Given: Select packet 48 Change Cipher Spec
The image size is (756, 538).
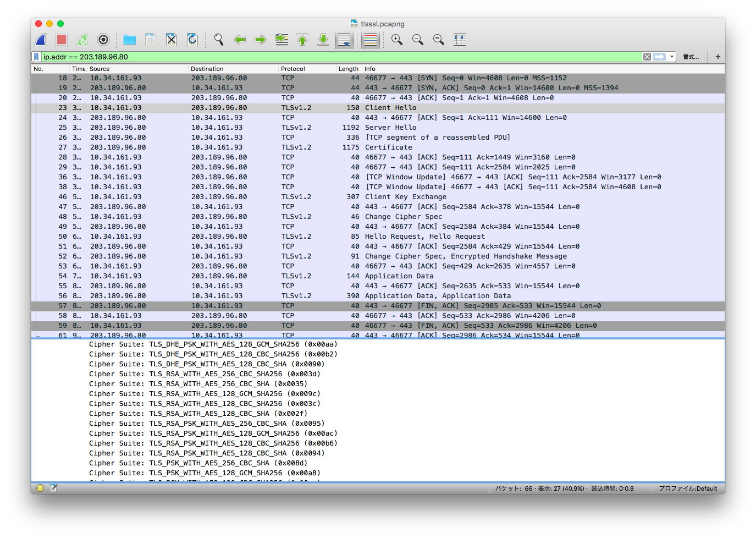Looking at the screenshot, I should (378, 217).
